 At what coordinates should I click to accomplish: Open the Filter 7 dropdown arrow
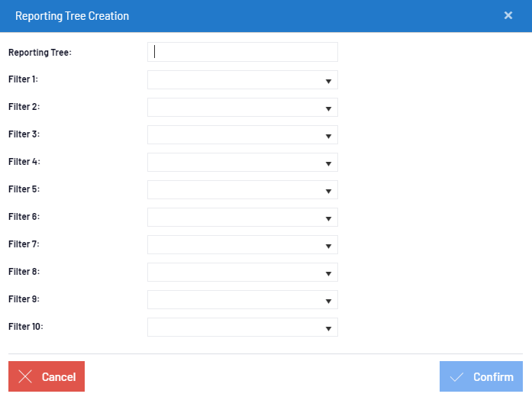(328, 246)
